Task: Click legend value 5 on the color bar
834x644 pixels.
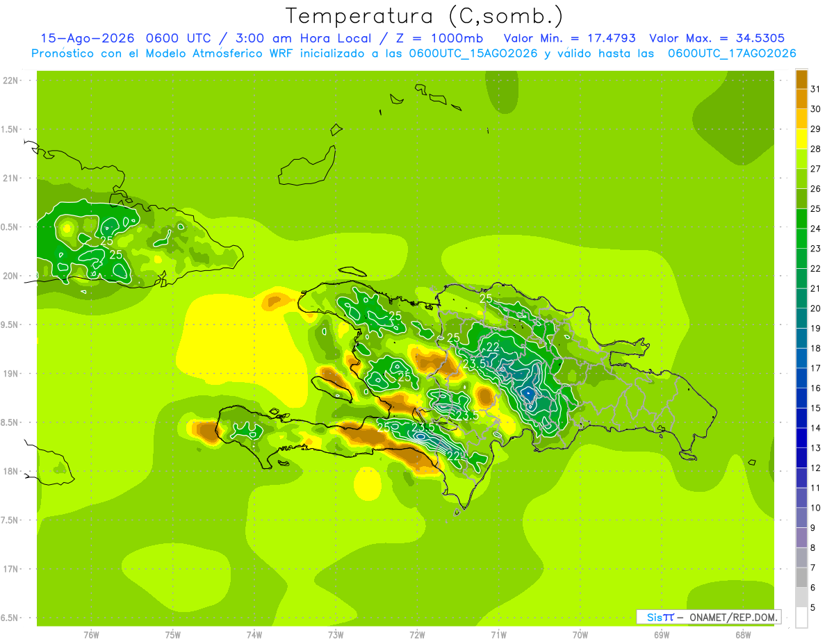Action: [812, 607]
